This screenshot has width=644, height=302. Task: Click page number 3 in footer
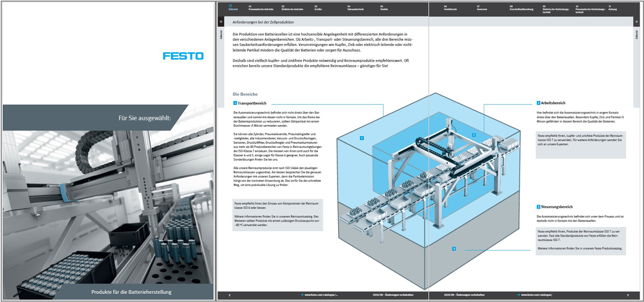[x=627, y=295]
